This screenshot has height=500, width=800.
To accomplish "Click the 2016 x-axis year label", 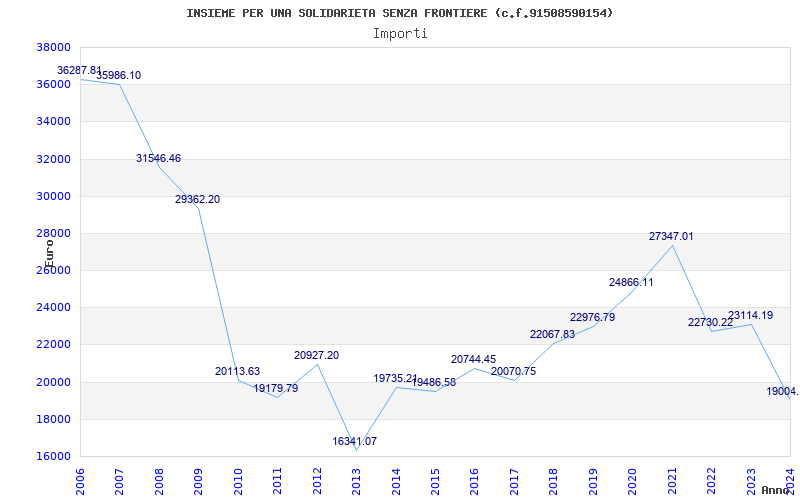I will pyautogui.click(x=474, y=482).
